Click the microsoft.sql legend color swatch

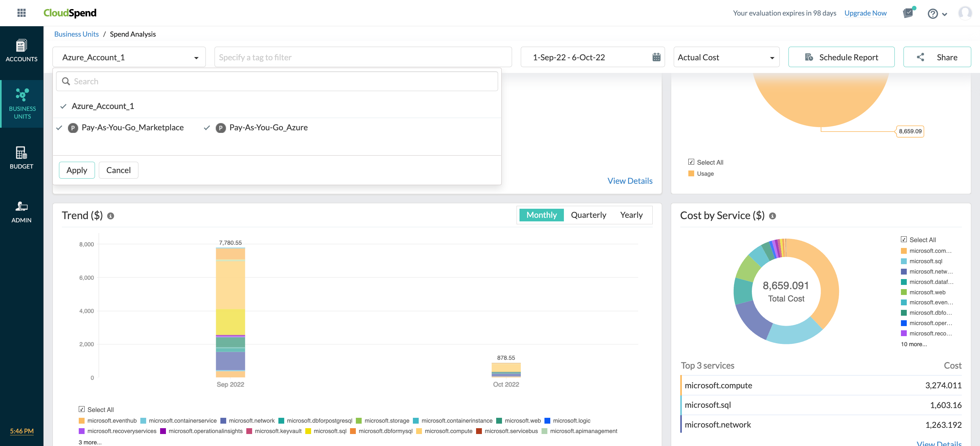click(x=904, y=261)
